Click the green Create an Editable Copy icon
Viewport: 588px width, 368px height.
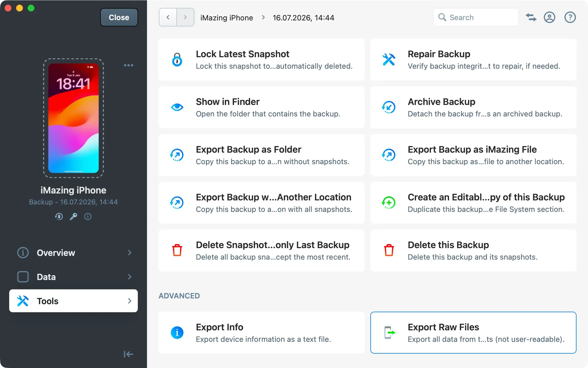click(389, 203)
